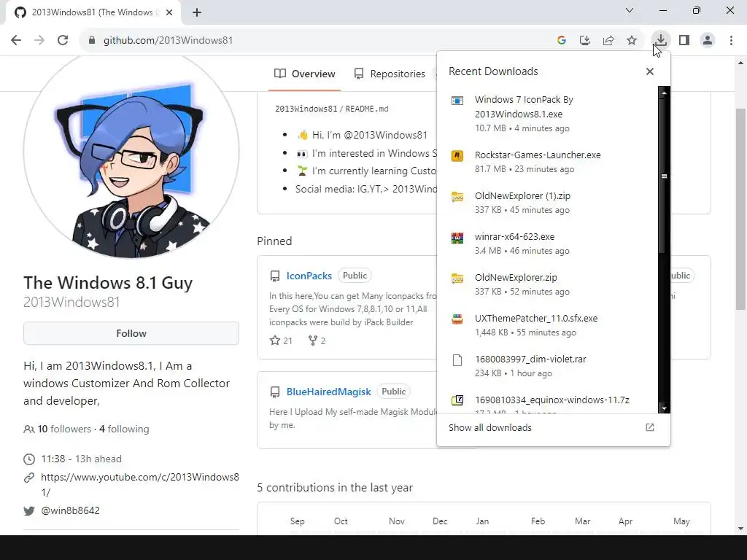
Task: Open OldNewExplorer.zip download entry
Action: point(548,284)
